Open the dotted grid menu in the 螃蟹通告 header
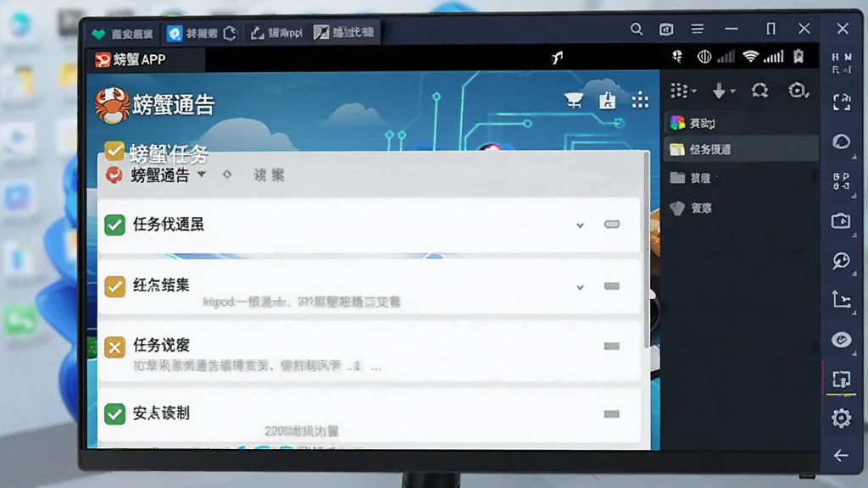 (640, 100)
